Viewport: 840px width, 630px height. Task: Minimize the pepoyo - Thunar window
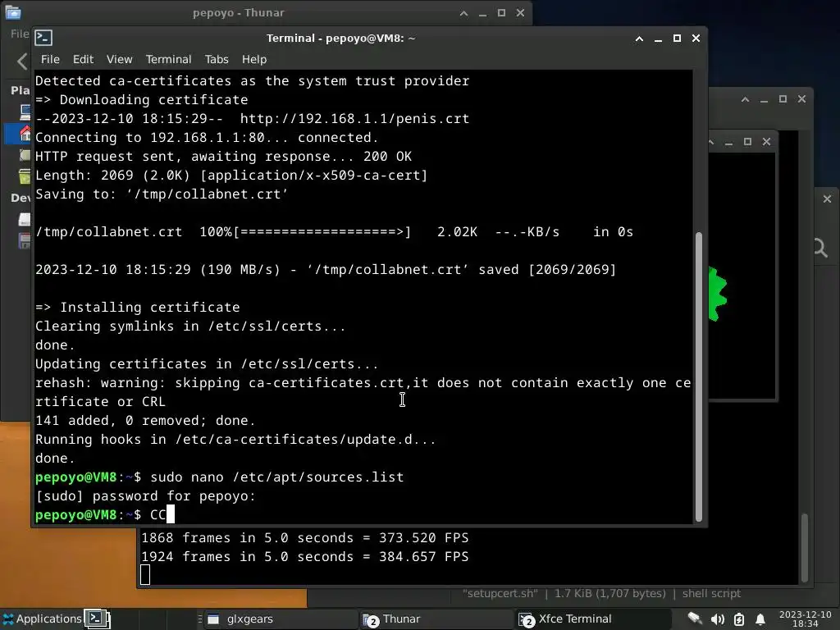click(482, 13)
